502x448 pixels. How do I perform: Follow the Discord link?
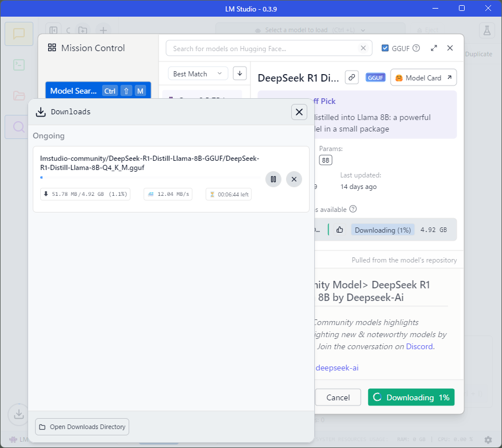419,346
